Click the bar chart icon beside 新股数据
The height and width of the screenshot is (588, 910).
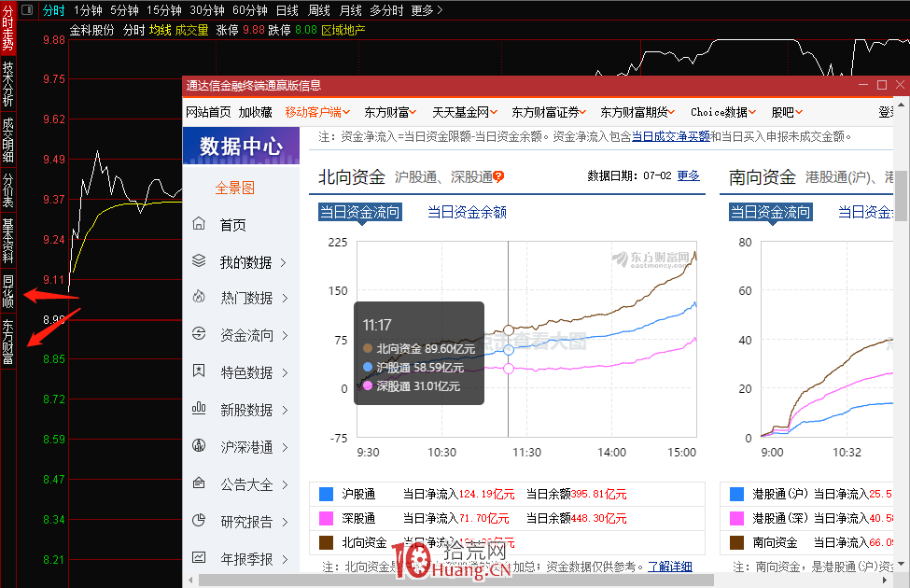click(x=199, y=408)
